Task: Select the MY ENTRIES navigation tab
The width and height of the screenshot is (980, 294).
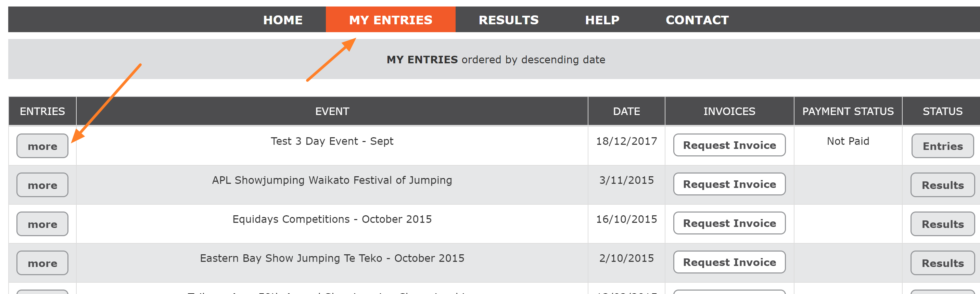Action: (390, 20)
